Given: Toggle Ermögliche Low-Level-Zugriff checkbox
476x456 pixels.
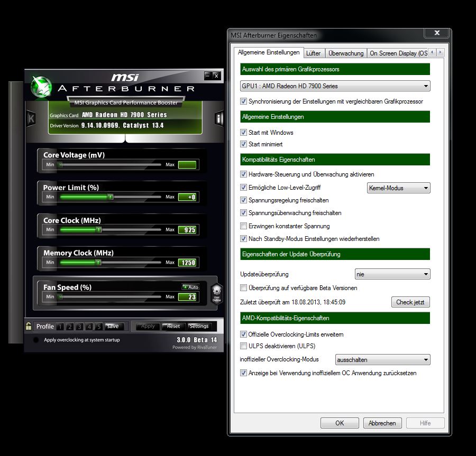Looking at the screenshot, I should (243, 188).
